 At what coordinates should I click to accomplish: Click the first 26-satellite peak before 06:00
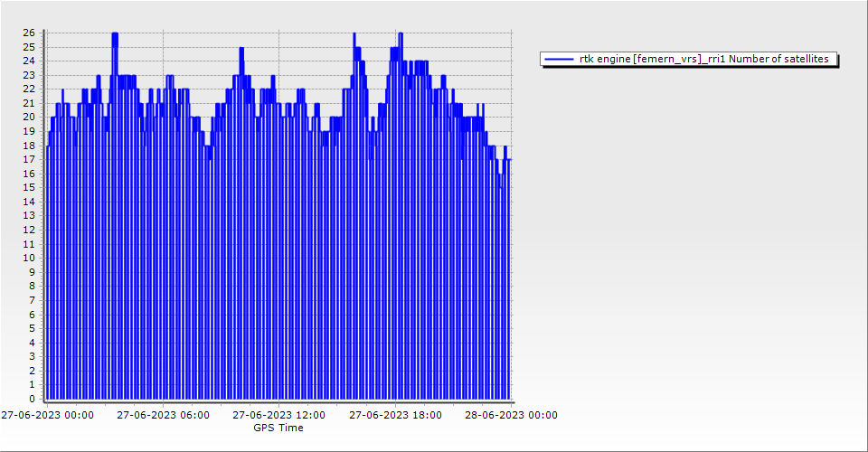[115, 36]
